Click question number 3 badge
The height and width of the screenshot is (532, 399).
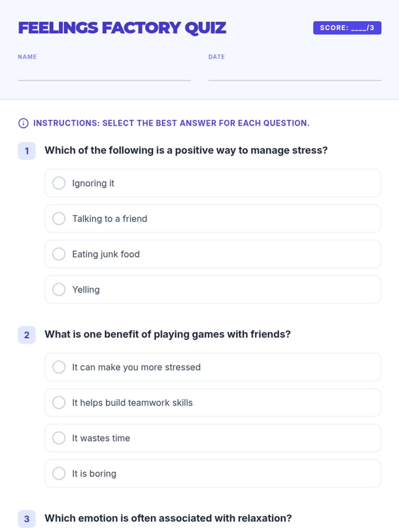click(x=27, y=519)
